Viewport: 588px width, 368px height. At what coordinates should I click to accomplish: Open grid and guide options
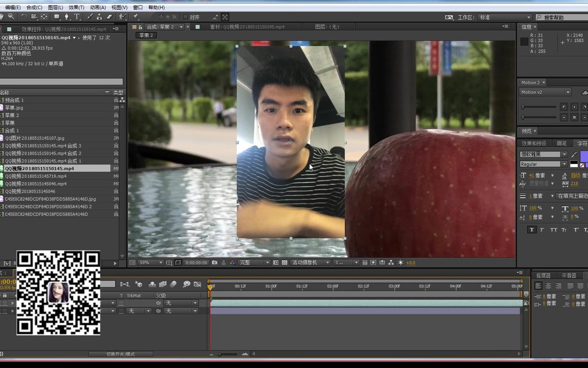[x=169, y=263]
